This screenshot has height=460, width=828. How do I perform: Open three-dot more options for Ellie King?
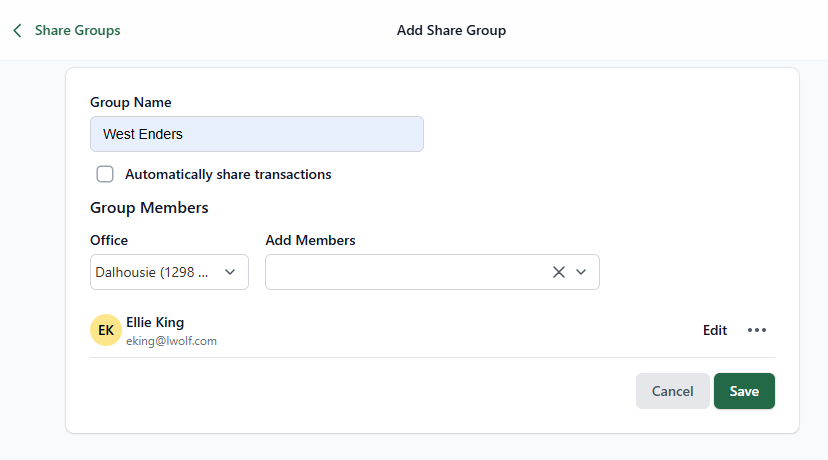click(757, 330)
